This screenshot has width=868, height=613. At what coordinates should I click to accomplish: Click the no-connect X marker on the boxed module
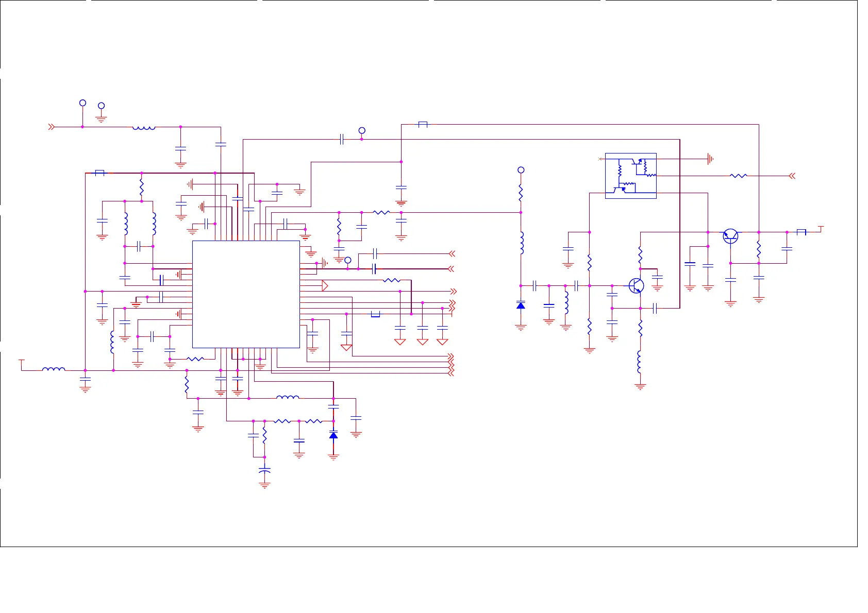tap(599, 159)
